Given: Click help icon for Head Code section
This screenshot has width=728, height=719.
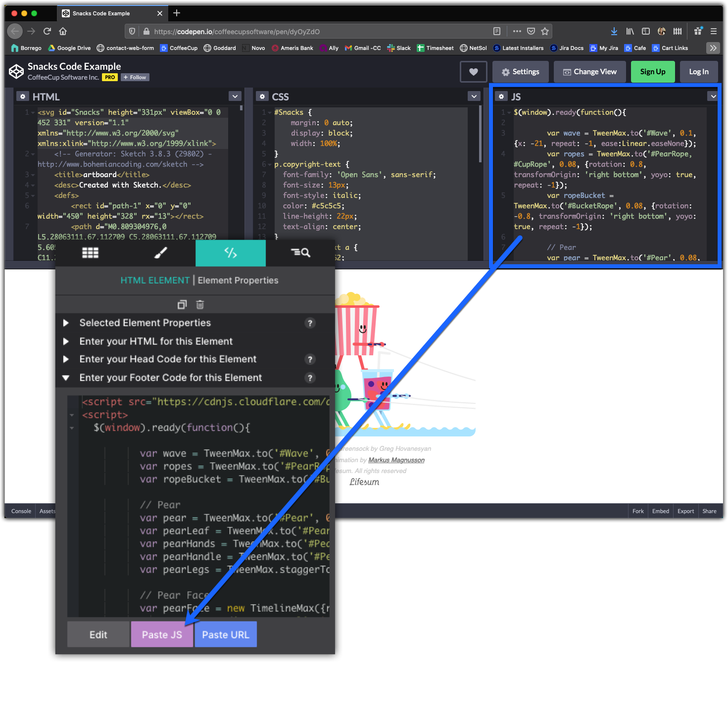Looking at the screenshot, I should pos(310,360).
